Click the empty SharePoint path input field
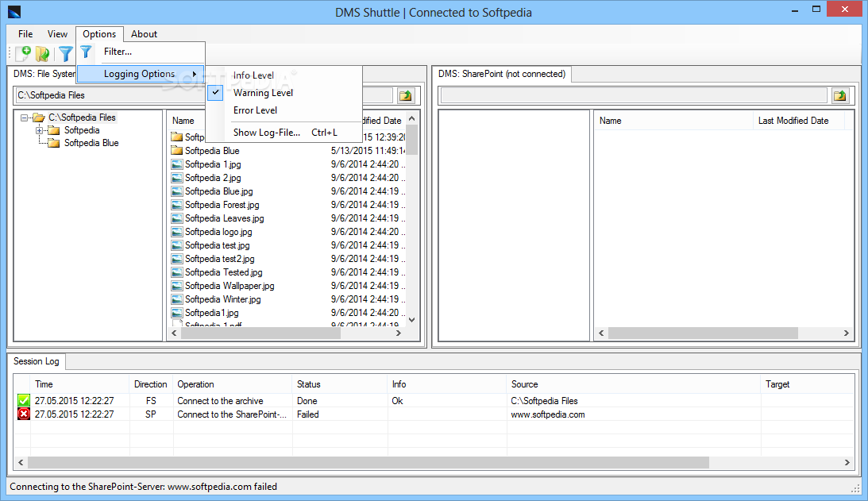Viewport: 868px width, 501px height. point(635,95)
